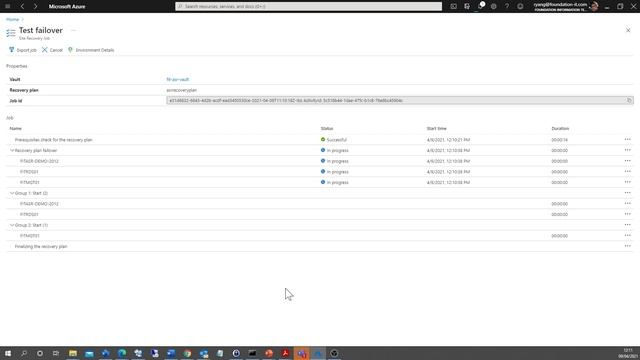
Task: Open the ellipsis beside the Test failover title
Action: coord(73,30)
